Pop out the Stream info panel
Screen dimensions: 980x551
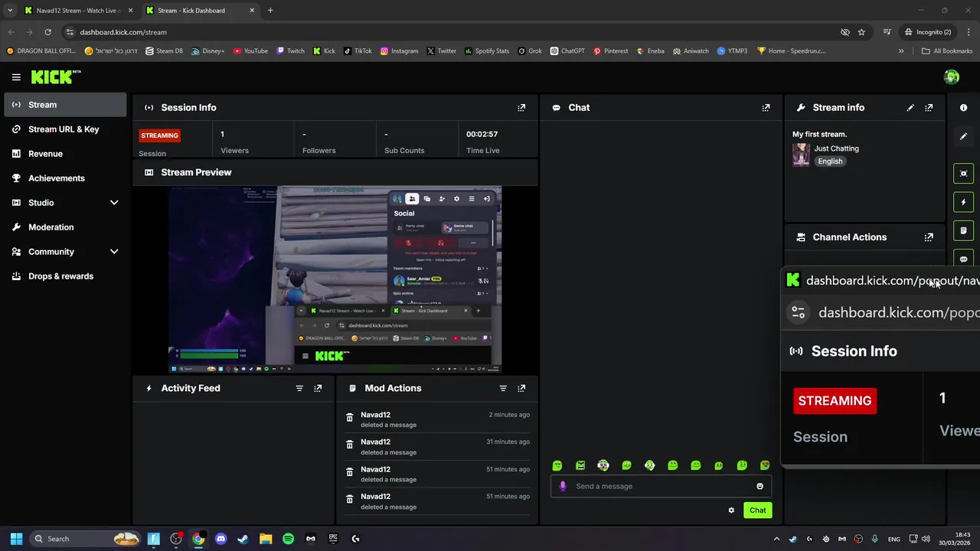(929, 108)
